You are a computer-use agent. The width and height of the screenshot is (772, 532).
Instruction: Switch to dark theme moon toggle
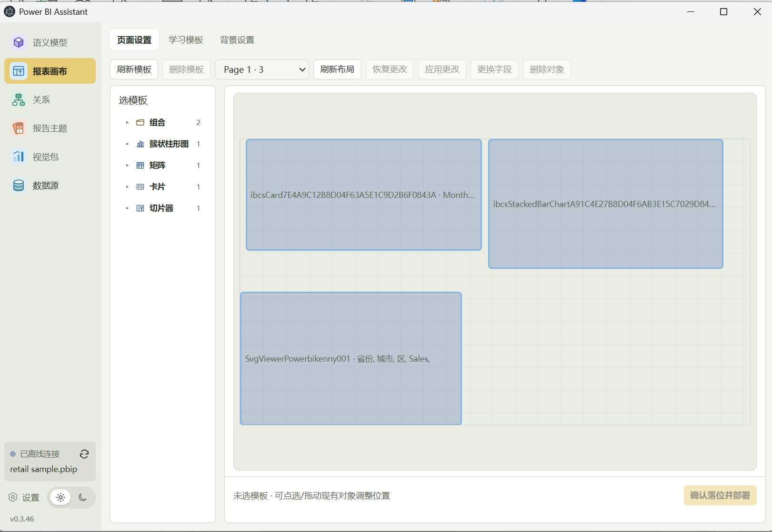click(x=82, y=497)
